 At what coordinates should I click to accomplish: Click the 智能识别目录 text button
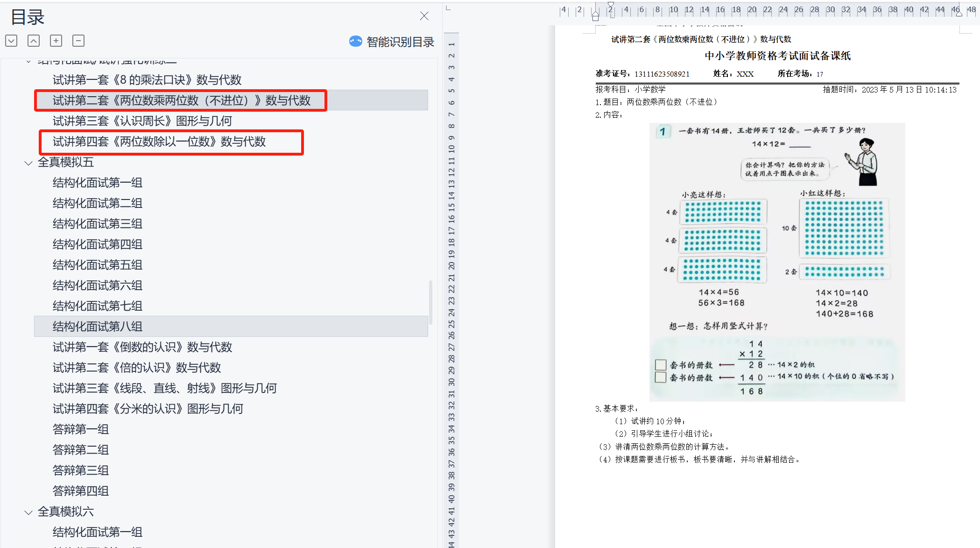coord(400,42)
